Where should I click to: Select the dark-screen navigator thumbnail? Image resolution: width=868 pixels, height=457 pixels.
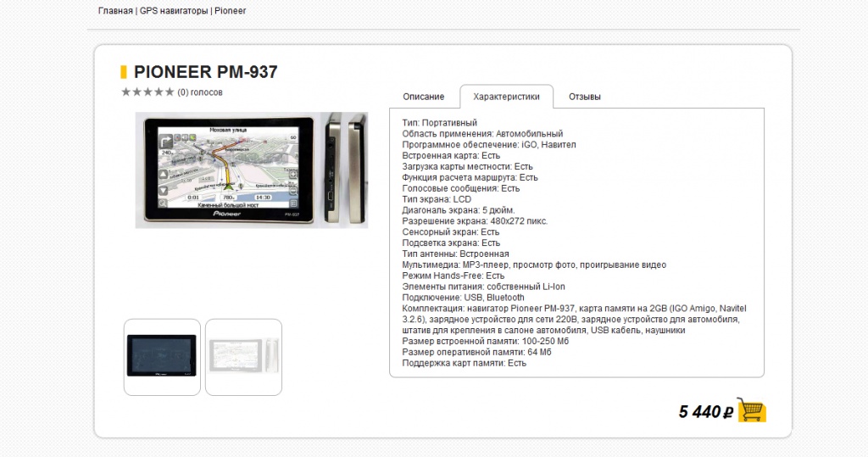(162, 357)
